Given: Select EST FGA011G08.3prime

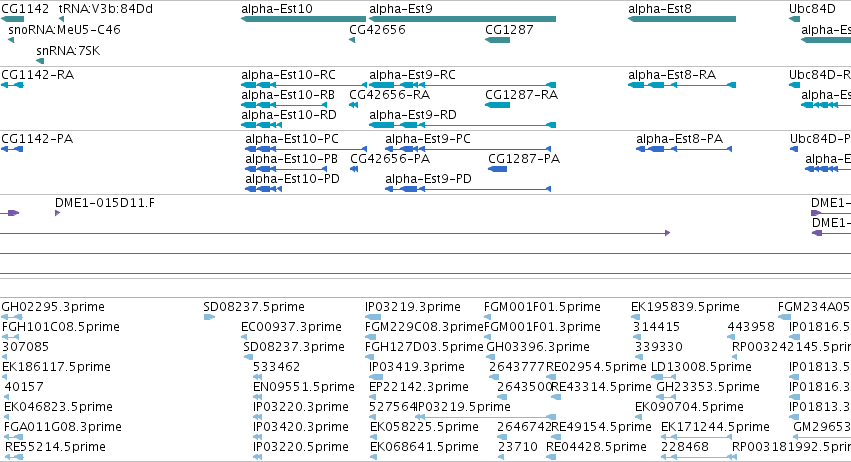Looking at the screenshot, I should pos(14,437).
